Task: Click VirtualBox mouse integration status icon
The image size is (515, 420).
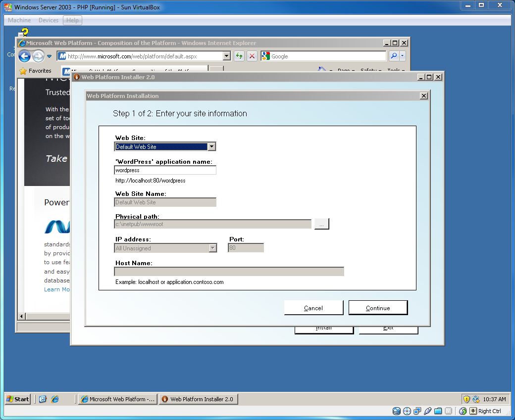Action: point(463,411)
